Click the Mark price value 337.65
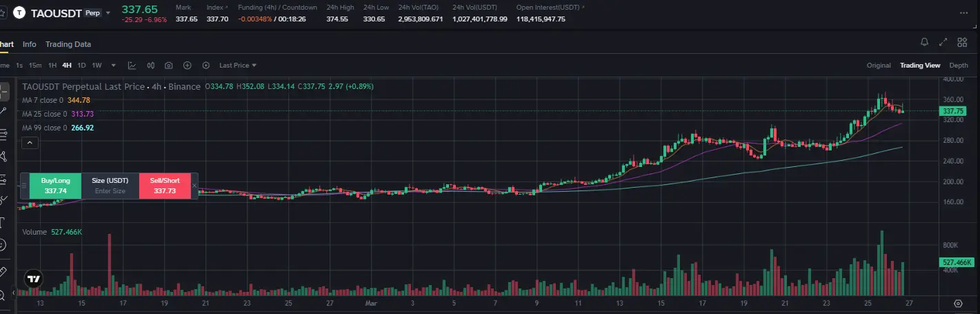The height and width of the screenshot is (314, 980). pos(186,19)
